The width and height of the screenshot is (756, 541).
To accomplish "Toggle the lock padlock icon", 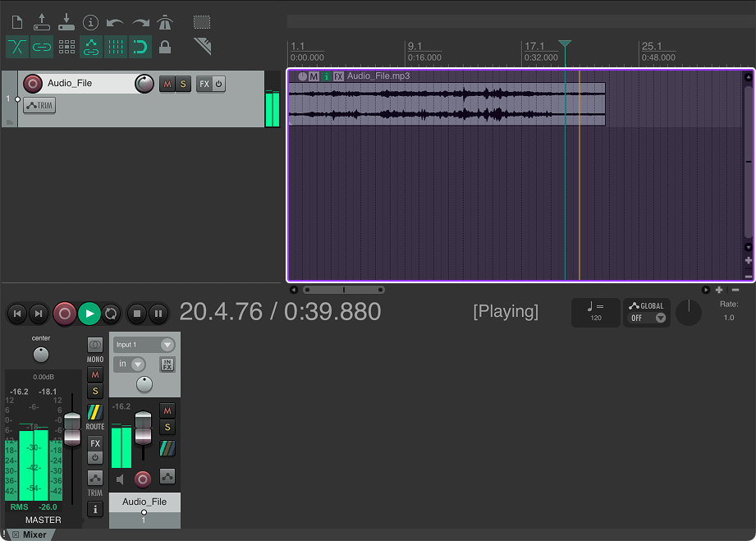I will coord(165,47).
